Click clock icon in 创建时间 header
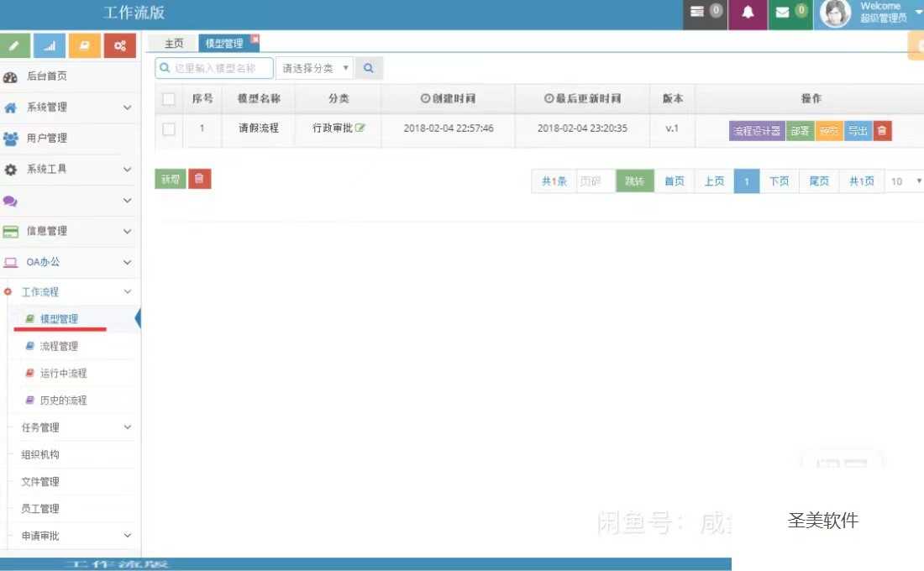This screenshot has width=924, height=571. 425,98
